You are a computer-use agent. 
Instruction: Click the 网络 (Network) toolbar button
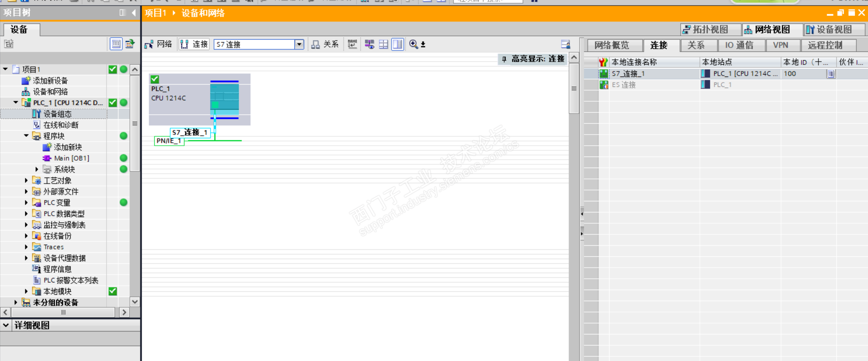click(158, 44)
